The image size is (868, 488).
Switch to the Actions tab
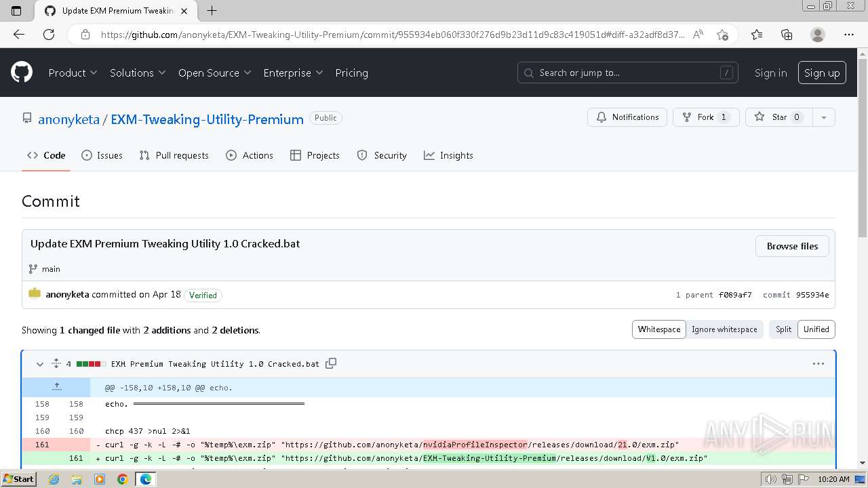coord(250,155)
